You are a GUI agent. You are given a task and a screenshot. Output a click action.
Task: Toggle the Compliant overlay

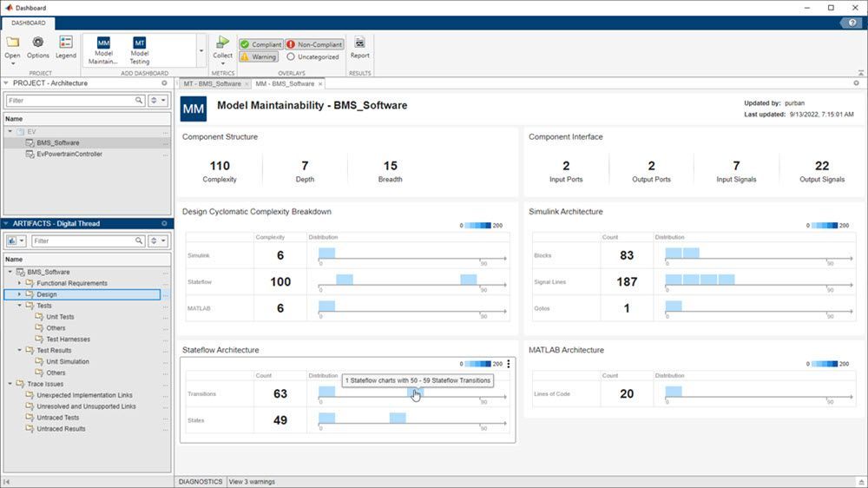click(260, 44)
